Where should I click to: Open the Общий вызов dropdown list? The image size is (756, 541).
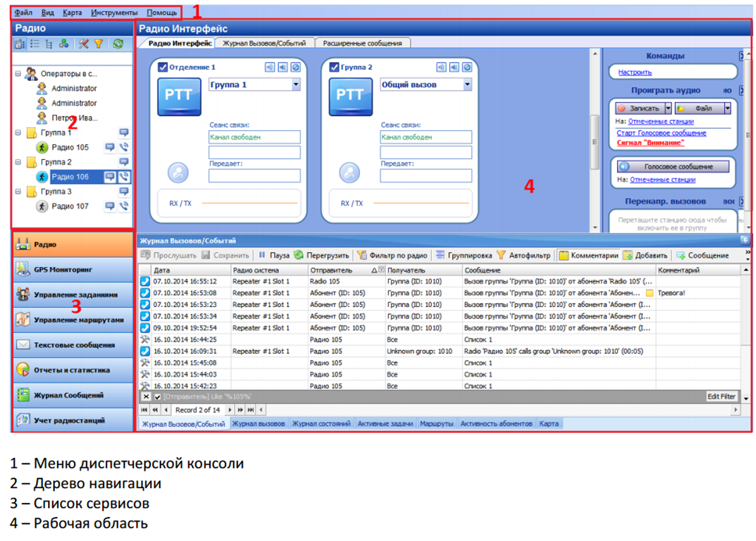pyautogui.click(x=467, y=85)
